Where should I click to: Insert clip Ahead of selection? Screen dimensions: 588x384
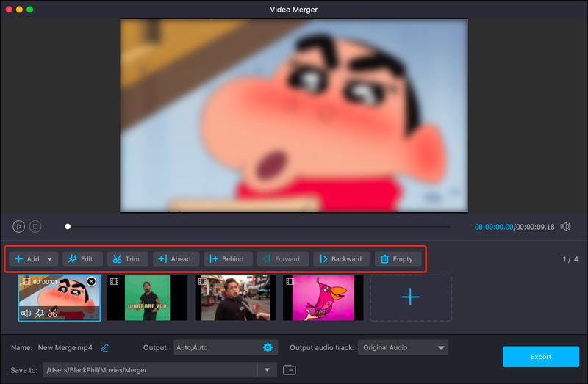pos(175,258)
